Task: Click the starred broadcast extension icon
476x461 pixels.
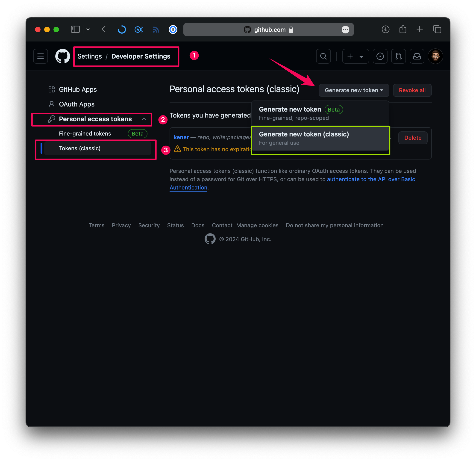Action: (139, 30)
